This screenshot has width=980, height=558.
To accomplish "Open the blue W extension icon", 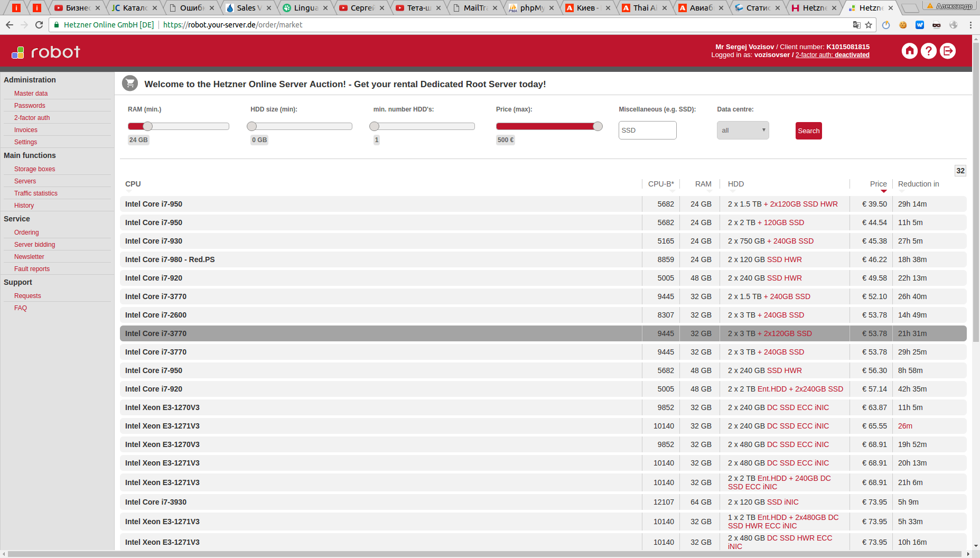I will [x=920, y=25].
